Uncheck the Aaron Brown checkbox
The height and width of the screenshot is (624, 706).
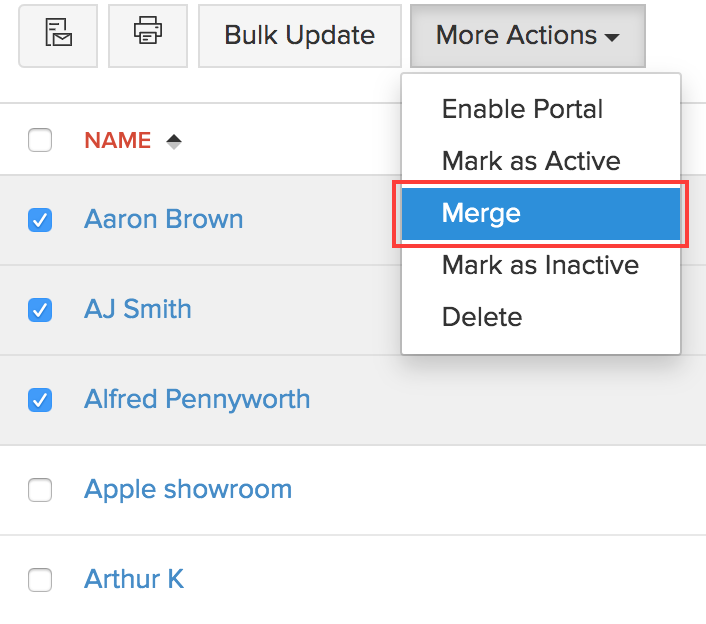coord(40,220)
